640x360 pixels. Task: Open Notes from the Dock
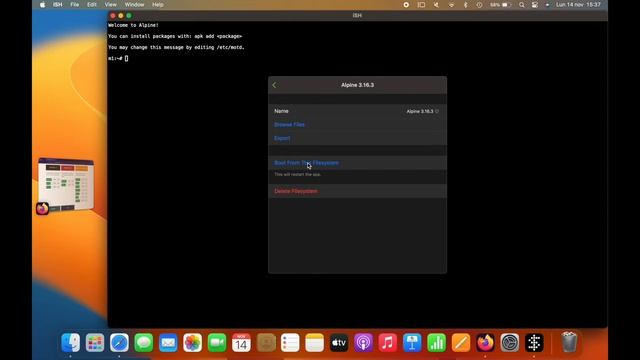click(314, 342)
